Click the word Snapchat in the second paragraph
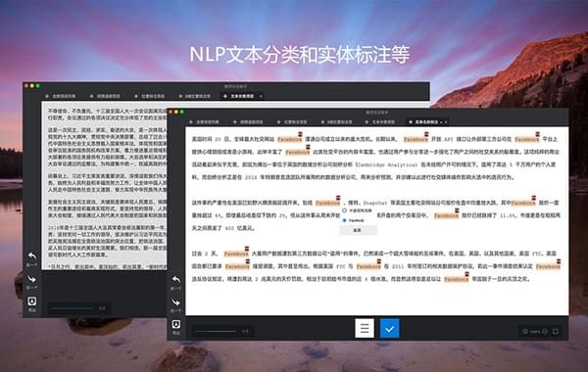The height and width of the screenshot is (372, 588). point(375,203)
